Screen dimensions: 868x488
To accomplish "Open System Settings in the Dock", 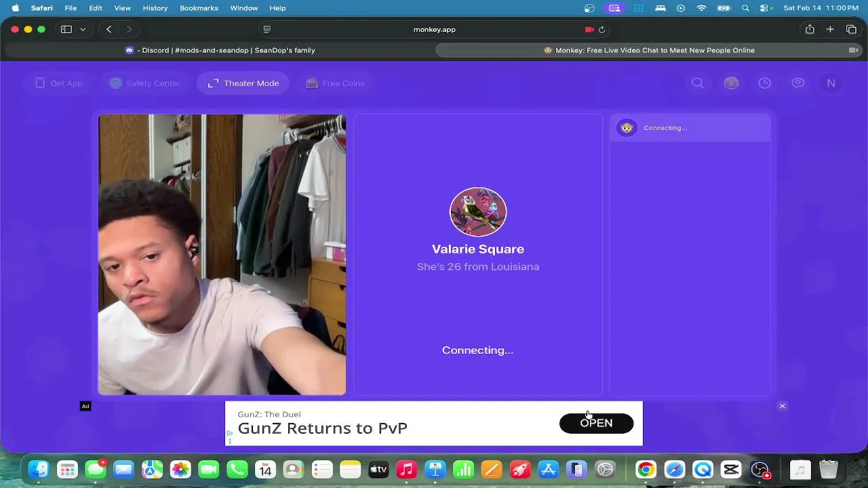I will pos(605,469).
